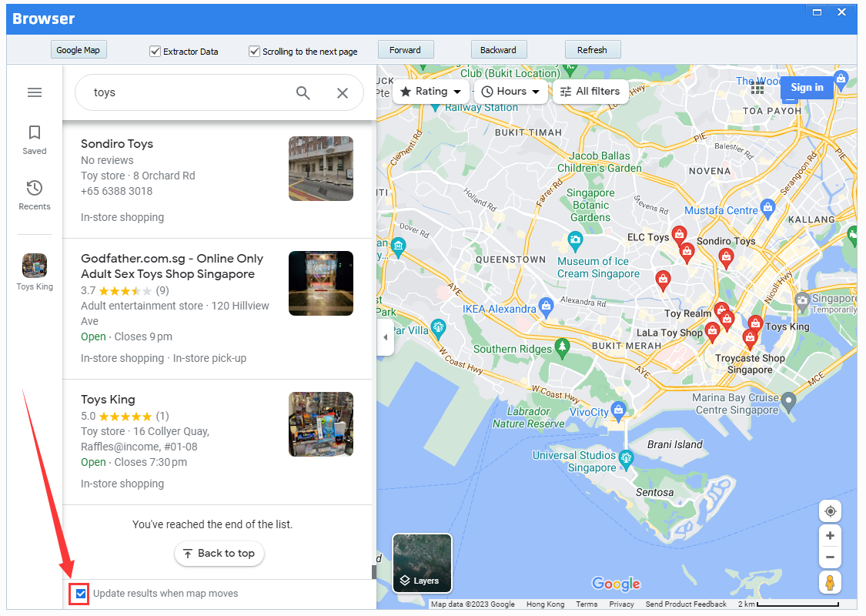This screenshot has height=616, width=866.
Task: Zoom in the map with plus button
Action: tap(830, 536)
